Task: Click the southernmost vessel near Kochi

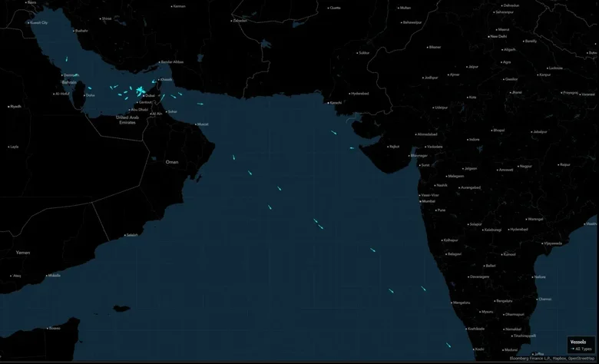Action: [x=448, y=345]
